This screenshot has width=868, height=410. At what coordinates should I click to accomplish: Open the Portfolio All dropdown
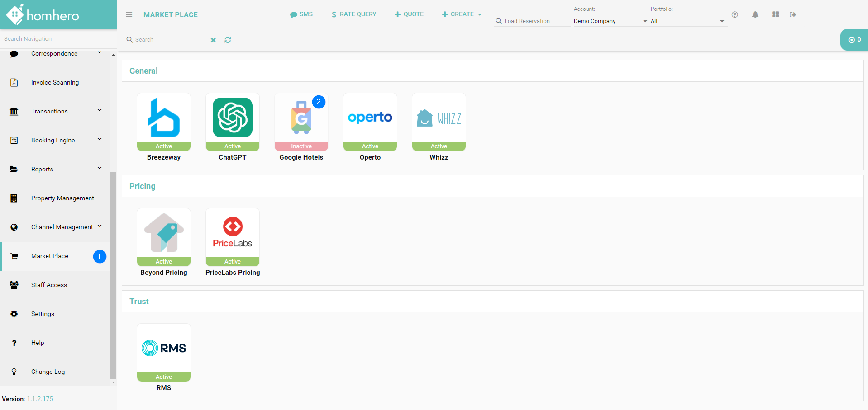687,21
